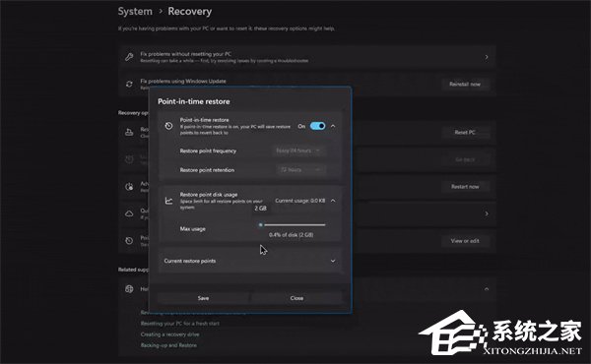
Task: Collapse the Point-in-time restore section chevron
Action: click(333, 126)
